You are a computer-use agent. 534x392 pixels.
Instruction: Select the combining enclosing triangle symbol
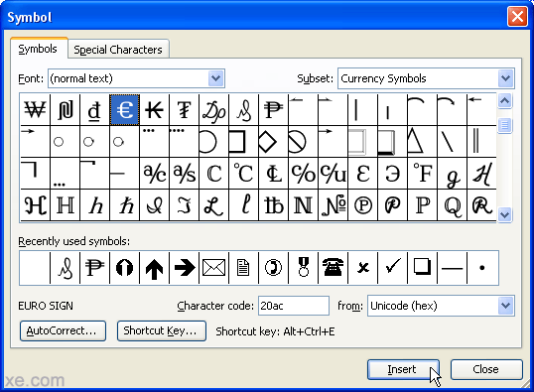tap(423, 141)
